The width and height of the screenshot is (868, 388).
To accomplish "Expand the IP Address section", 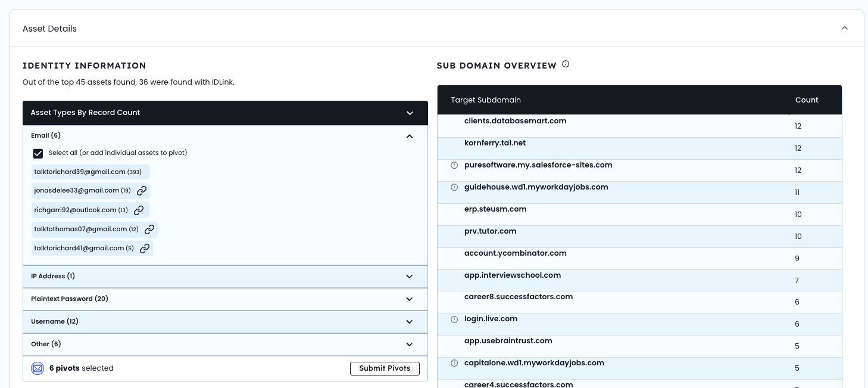I will point(410,276).
